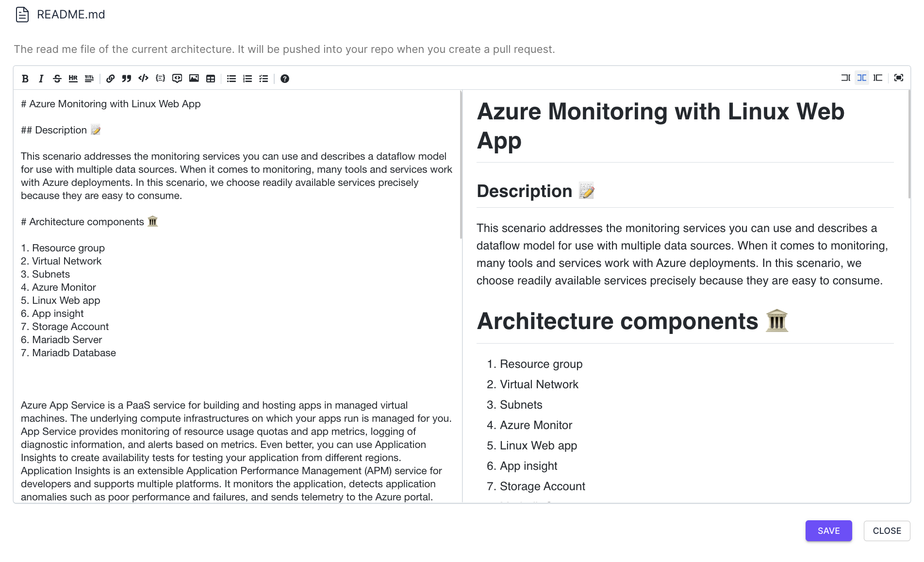Insert a title heading

[89, 79]
